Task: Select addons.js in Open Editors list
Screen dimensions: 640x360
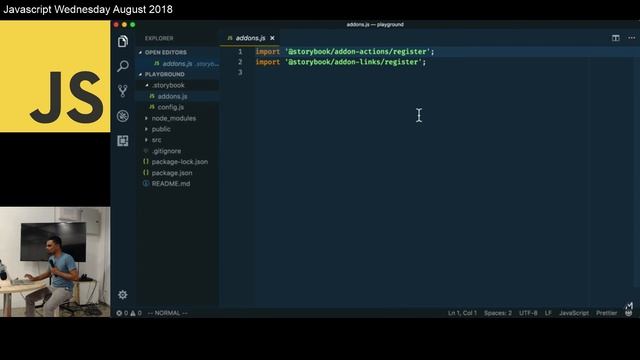Action: pos(177,64)
